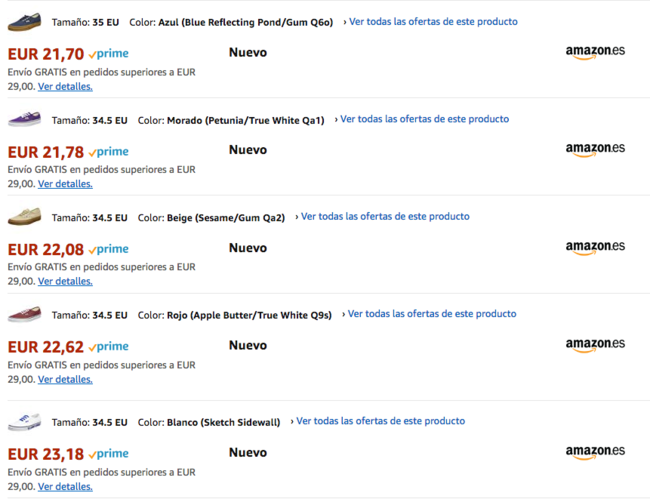650x499 pixels.
Task: Click 'Ver detalles.' under EUR 22,62 offer
Action: pyautogui.click(x=65, y=380)
